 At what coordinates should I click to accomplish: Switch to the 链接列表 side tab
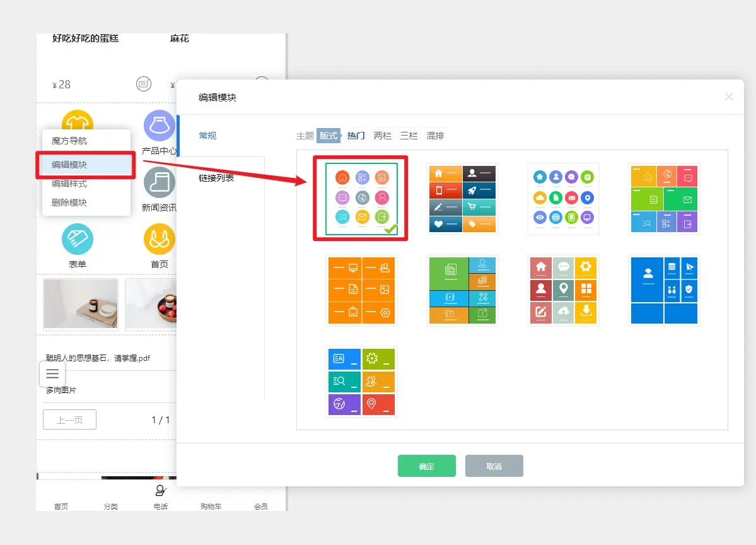point(216,178)
